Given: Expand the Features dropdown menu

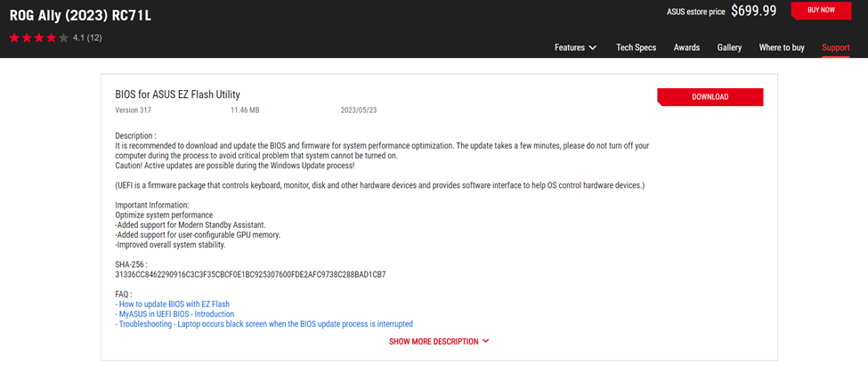Looking at the screenshot, I should [x=576, y=48].
